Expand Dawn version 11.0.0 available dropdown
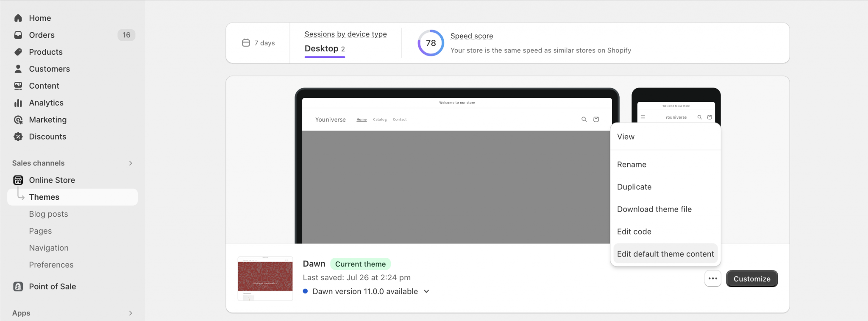The width and height of the screenshot is (868, 321). [x=426, y=291]
